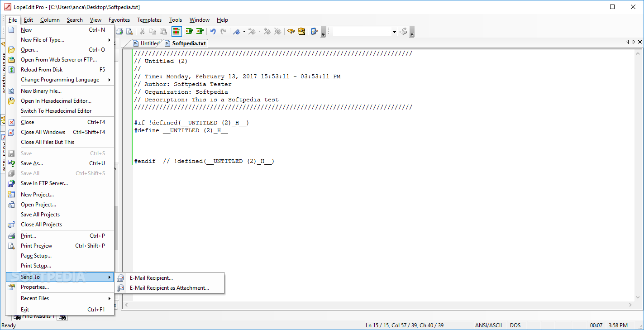This screenshot has height=330, width=644.
Task: Toggle the highlighted red-green lines toolbar button
Action: (177, 31)
